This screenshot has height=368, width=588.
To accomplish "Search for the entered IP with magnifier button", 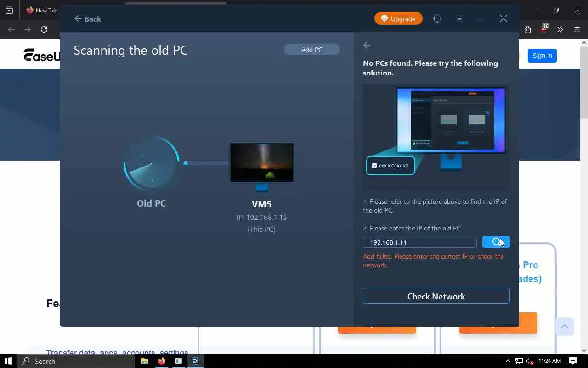I will click(496, 242).
